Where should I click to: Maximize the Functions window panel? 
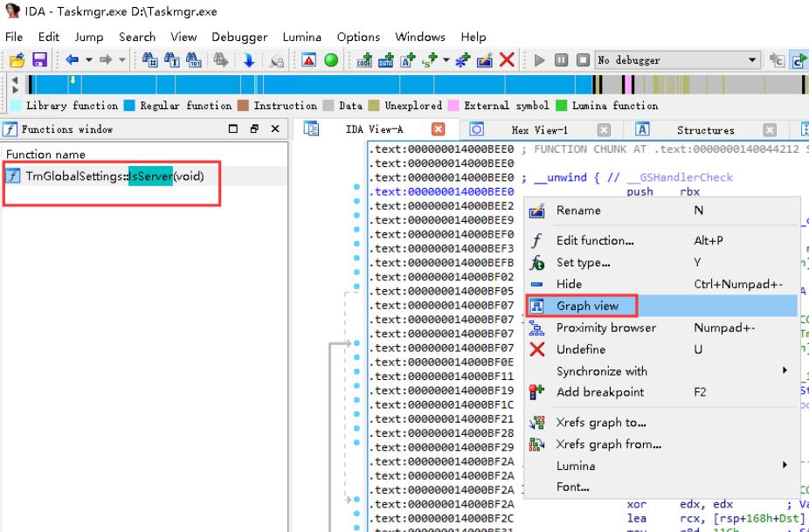tap(233, 129)
